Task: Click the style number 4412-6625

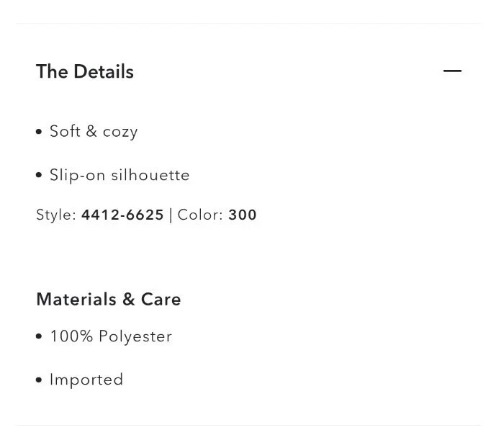Action: click(x=122, y=215)
